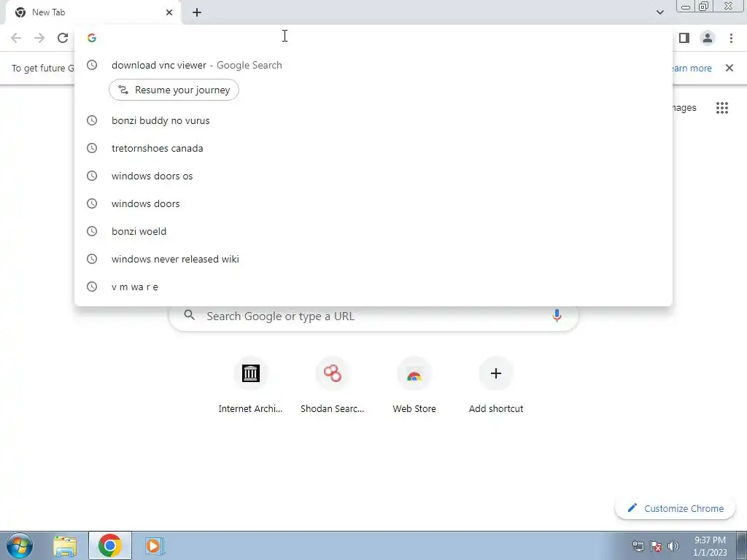Start voice search microphone

click(x=557, y=315)
